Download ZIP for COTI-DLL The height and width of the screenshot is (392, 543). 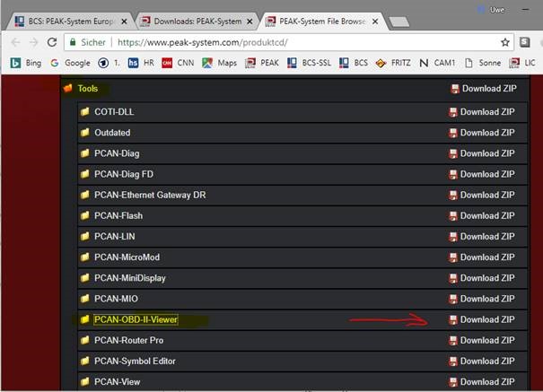click(482, 112)
